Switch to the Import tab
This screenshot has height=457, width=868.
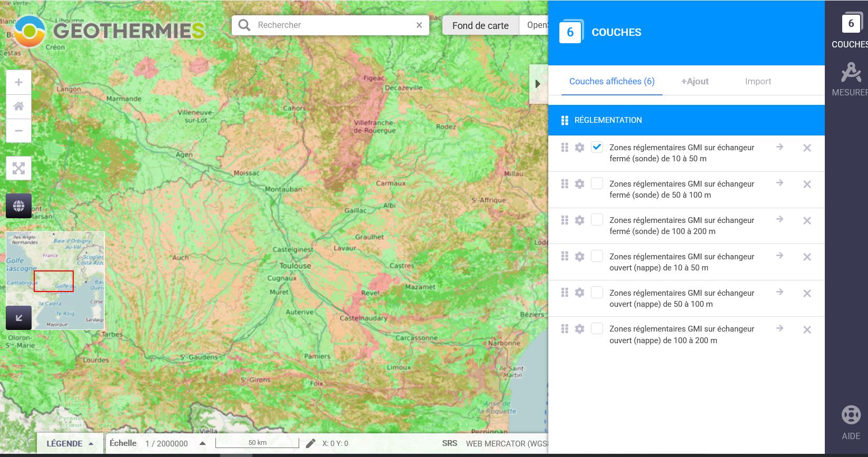(758, 81)
